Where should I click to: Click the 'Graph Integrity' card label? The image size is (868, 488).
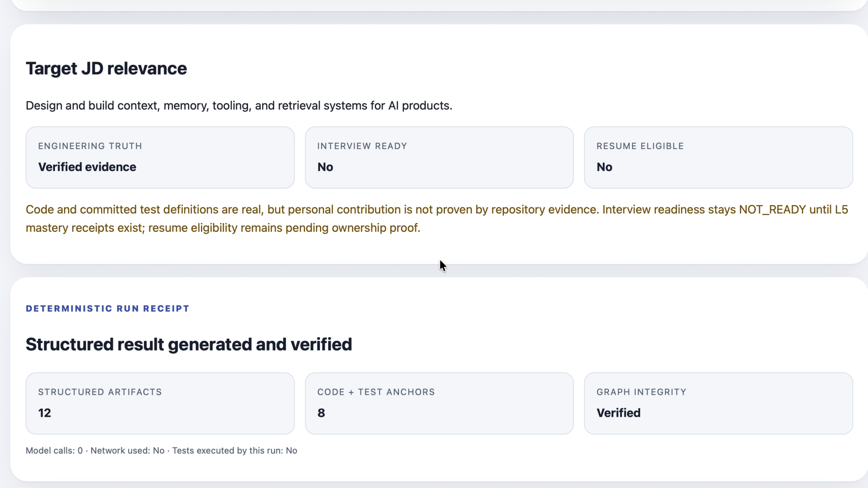click(642, 392)
